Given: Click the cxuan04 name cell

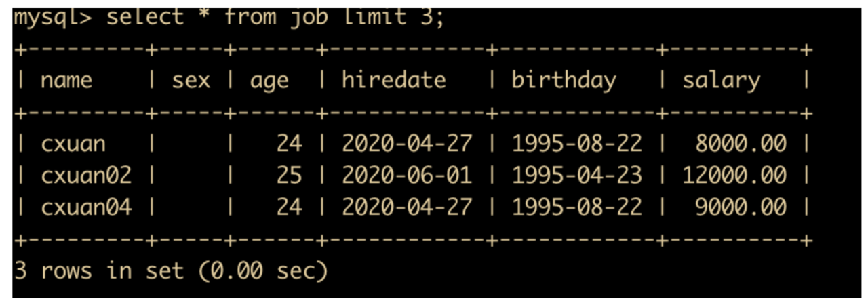Looking at the screenshot, I should 85,207.
